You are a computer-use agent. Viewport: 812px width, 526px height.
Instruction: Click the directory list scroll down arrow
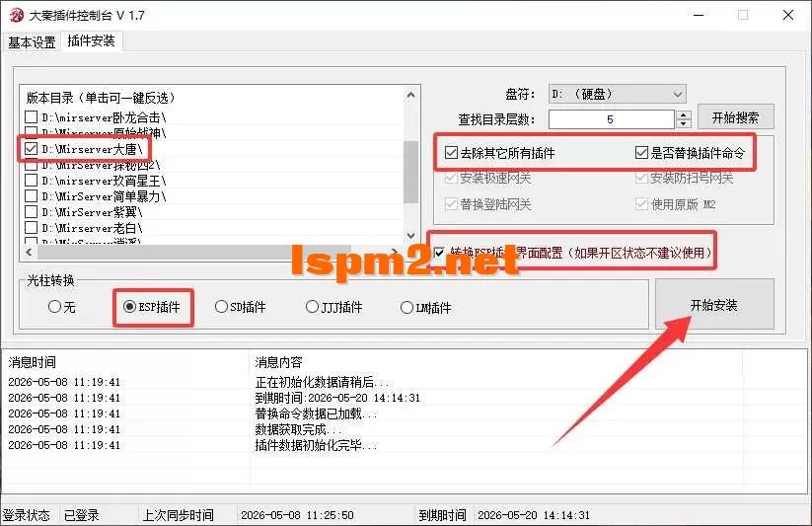(x=410, y=236)
